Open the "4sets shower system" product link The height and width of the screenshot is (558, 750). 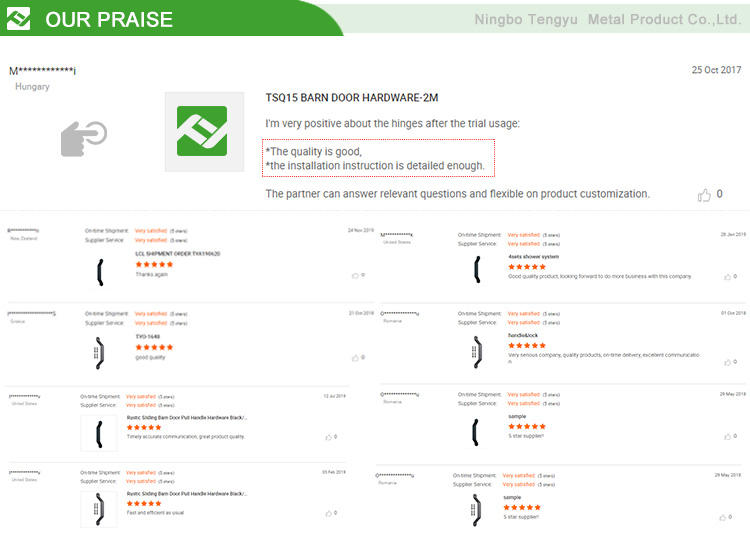534,256
